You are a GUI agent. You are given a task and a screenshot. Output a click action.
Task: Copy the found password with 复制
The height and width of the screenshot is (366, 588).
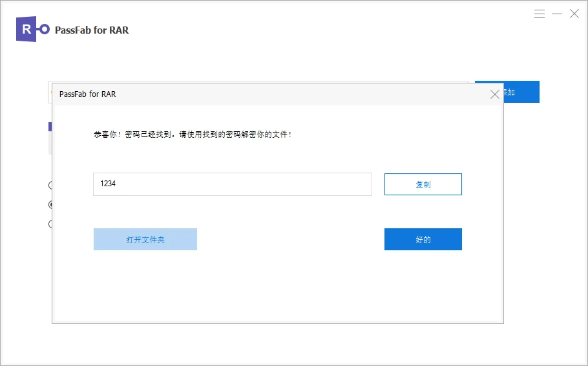[423, 184]
